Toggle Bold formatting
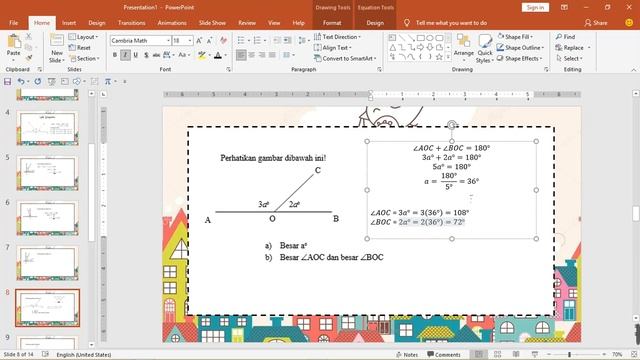 [115, 55]
